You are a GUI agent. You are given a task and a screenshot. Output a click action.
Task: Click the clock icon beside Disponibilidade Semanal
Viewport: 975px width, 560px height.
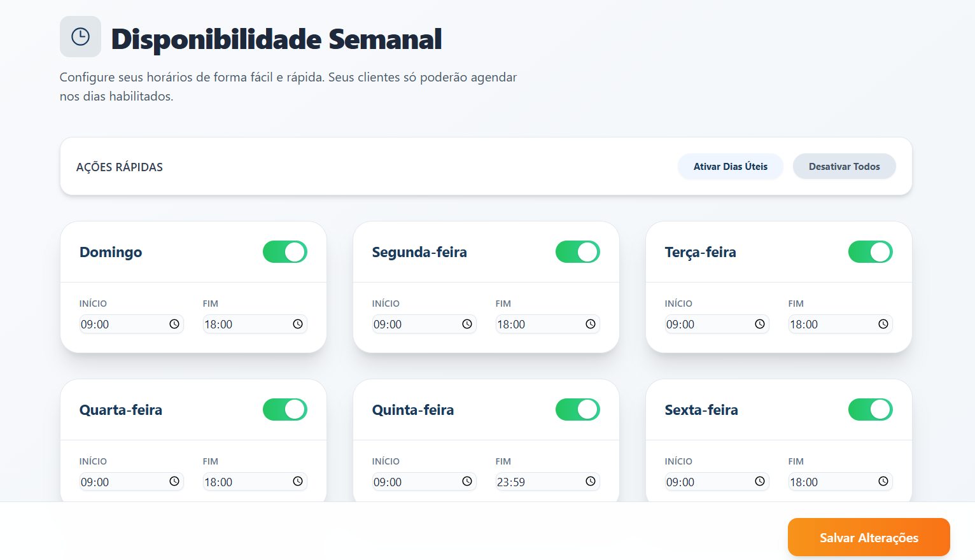pos(80,37)
